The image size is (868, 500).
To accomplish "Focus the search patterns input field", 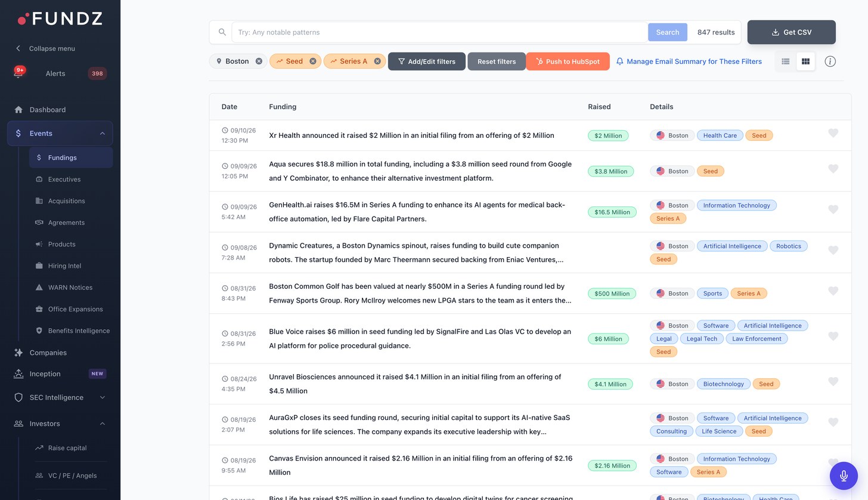I will (440, 32).
